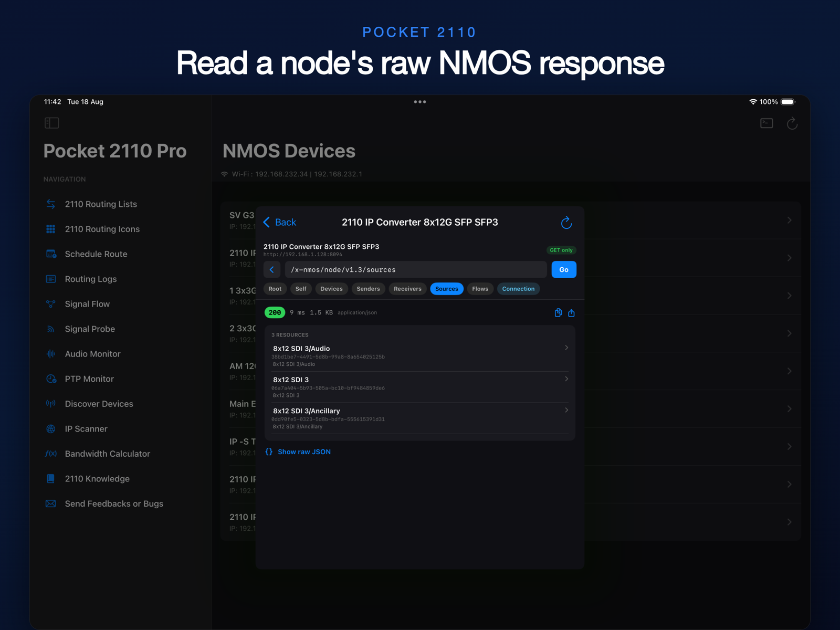This screenshot has width=840, height=630.
Task: Click the curly braces icon beside raw JSON
Action: [269, 452]
